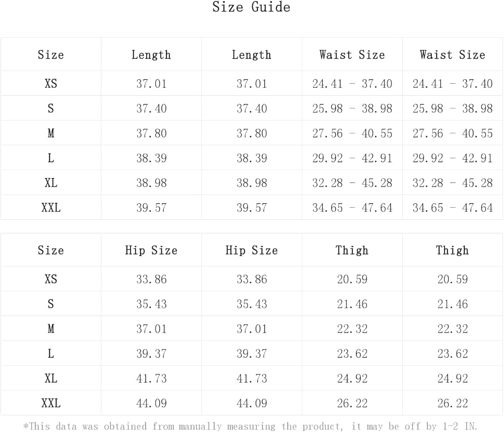Viewport: 504px width, 432px height.
Task: Select the XS row in top table
Action: tap(251, 84)
